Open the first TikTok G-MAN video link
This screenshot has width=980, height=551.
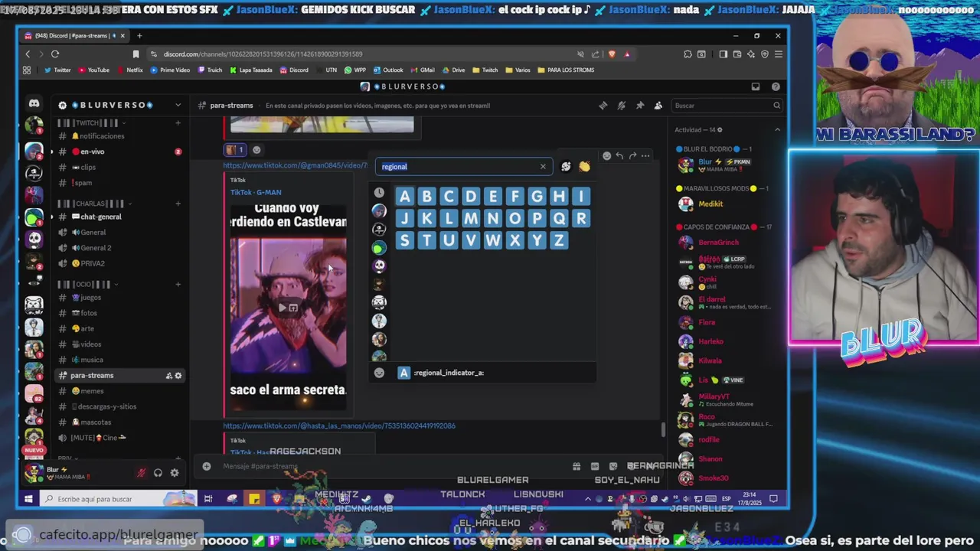click(x=296, y=165)
